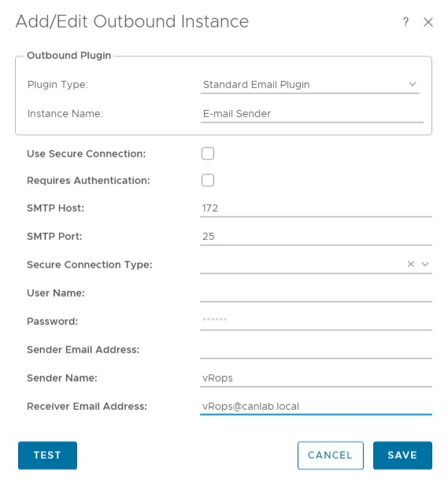The image size is (448, 487).
Task: Focus the Password input field
Action: point(316,321)
